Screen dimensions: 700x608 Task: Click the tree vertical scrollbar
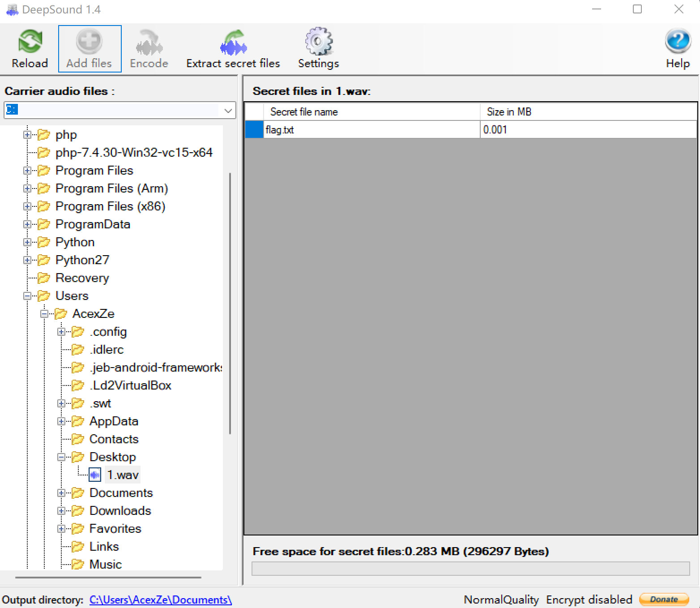point(230,304)
